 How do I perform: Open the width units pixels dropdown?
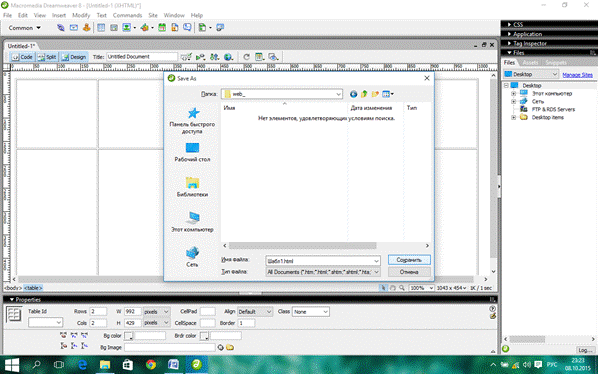pyautogui.click(x=156, y=312)
